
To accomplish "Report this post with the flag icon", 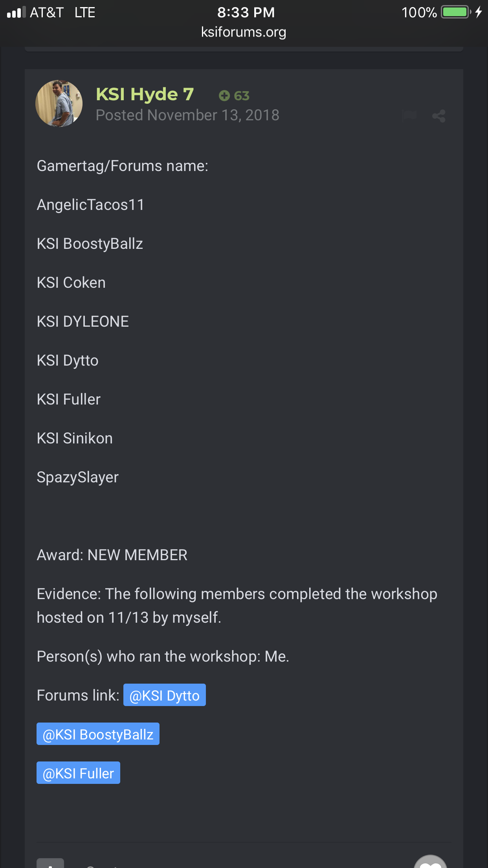I will [x=409, y=116].
